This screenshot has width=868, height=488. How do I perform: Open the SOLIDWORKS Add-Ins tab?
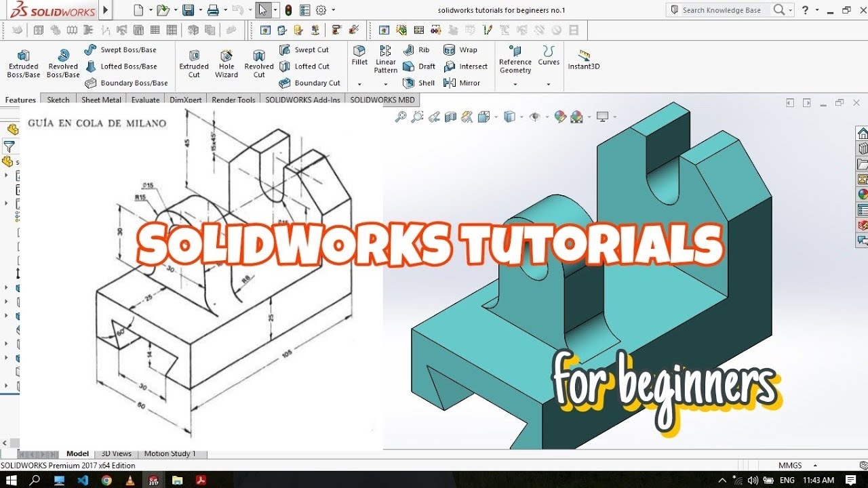302,100
